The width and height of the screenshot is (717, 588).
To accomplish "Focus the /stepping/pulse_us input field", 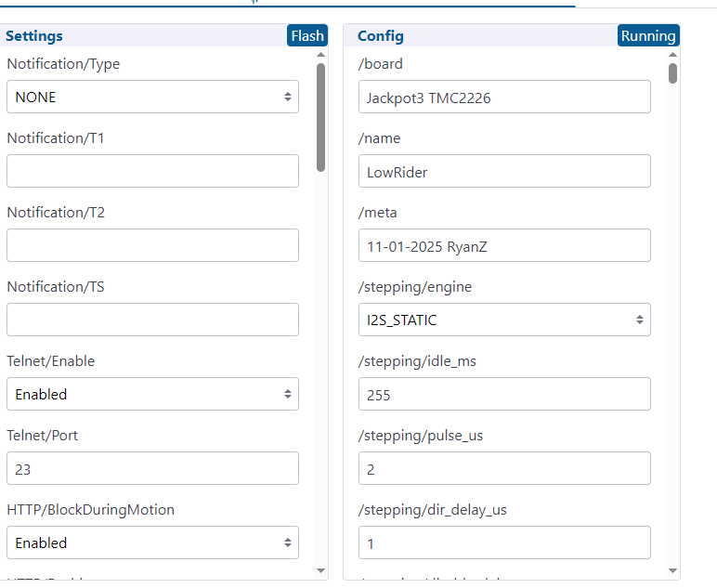I will (x=504, y=469).
